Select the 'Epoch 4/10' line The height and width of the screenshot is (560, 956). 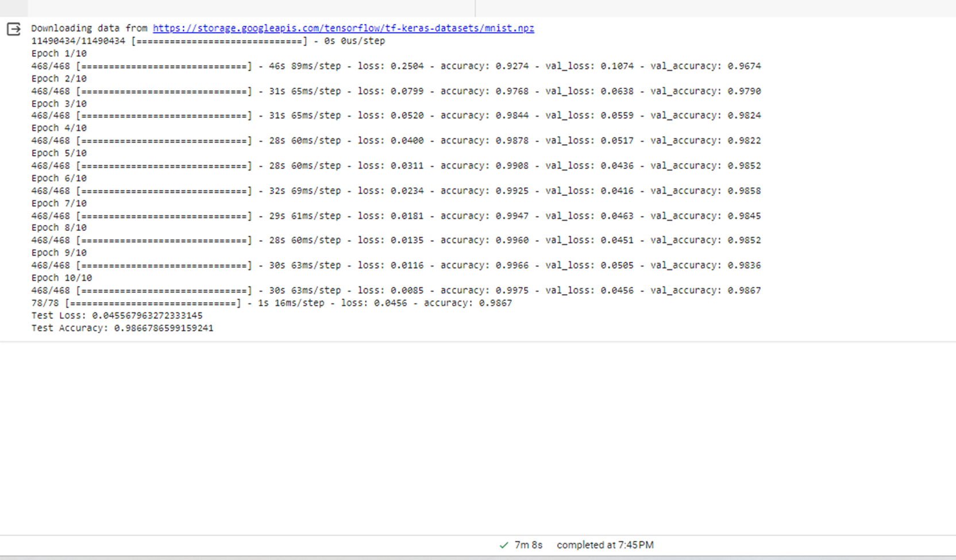click(59, 128)
